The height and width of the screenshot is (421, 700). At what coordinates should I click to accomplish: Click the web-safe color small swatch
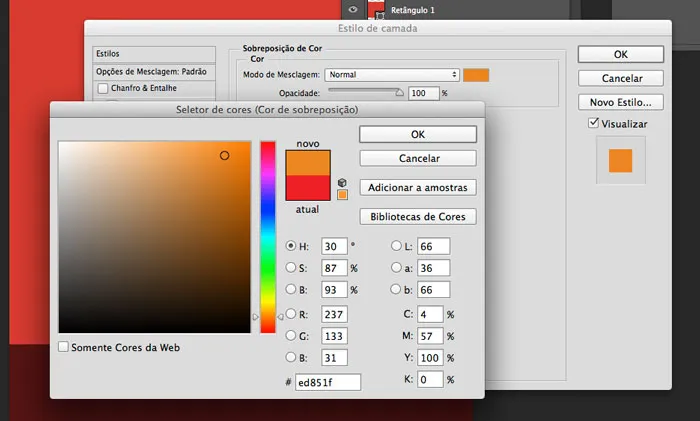[342, 195]
